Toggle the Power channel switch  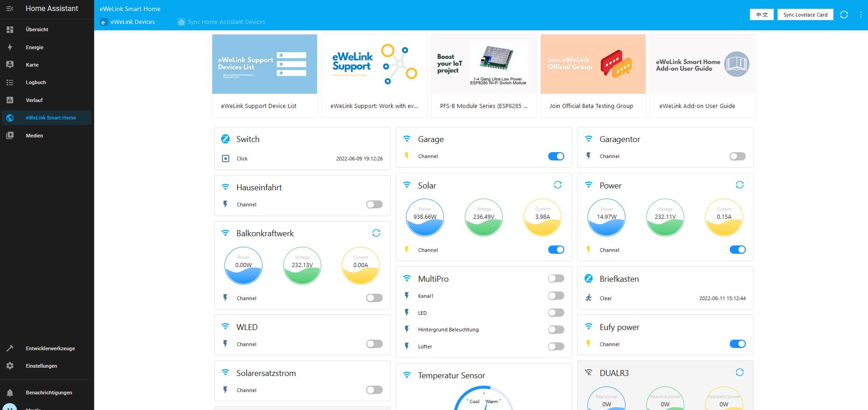738,250
